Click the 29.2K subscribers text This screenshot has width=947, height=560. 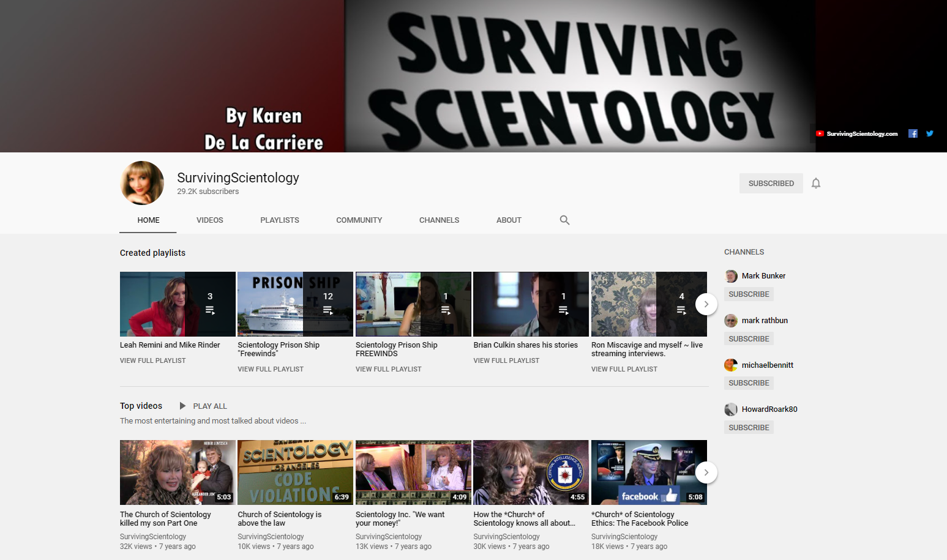(x=208, y=192)
